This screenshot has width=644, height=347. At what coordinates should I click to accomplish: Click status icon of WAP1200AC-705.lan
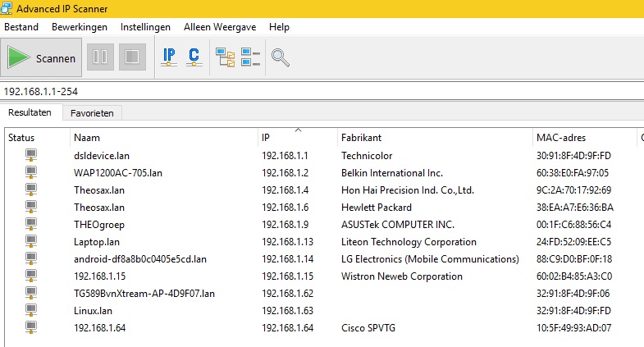(31, 173)
